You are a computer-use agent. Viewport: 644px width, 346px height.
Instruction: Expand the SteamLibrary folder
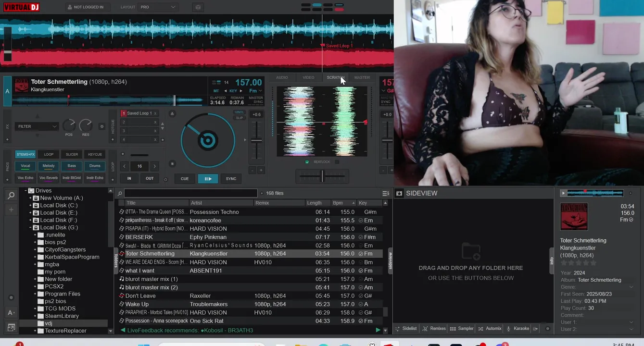[35, 316]
